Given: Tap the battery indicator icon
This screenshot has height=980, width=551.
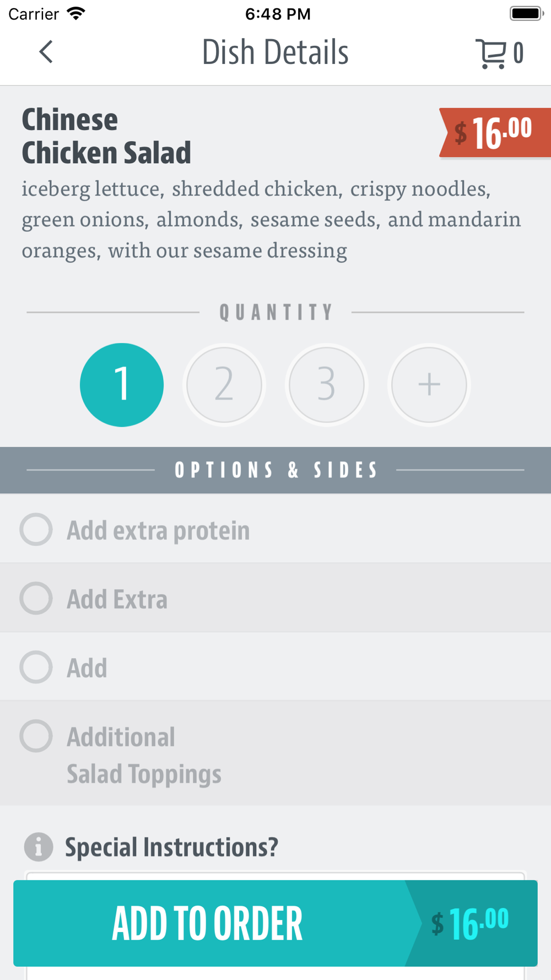Looking at the screenshot, I should tap(527, 13).
